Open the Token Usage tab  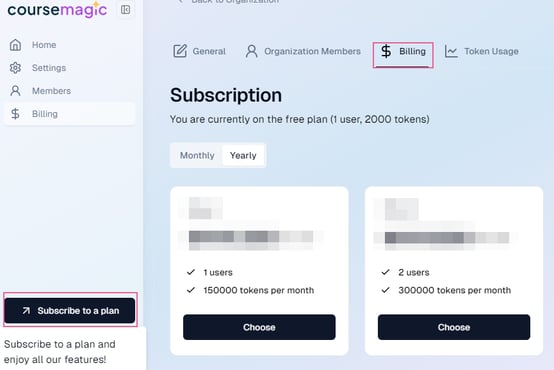tap(482, 51)
